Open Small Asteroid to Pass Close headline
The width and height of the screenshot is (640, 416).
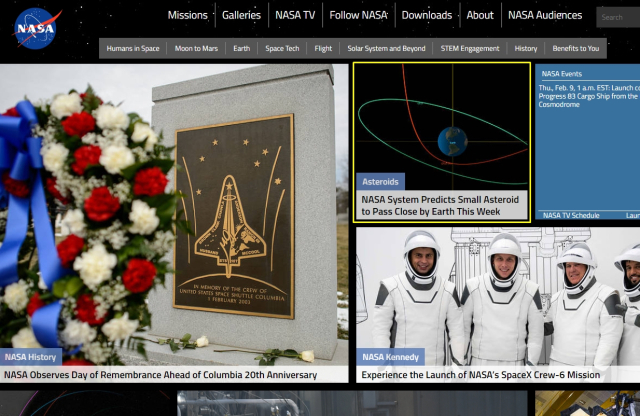[440, 205]
